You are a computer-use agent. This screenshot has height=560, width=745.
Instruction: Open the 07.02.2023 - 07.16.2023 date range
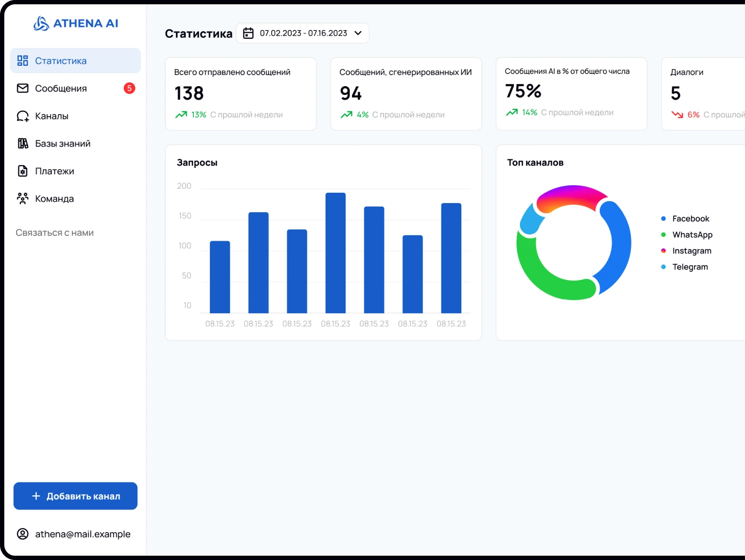coord(303,33)
